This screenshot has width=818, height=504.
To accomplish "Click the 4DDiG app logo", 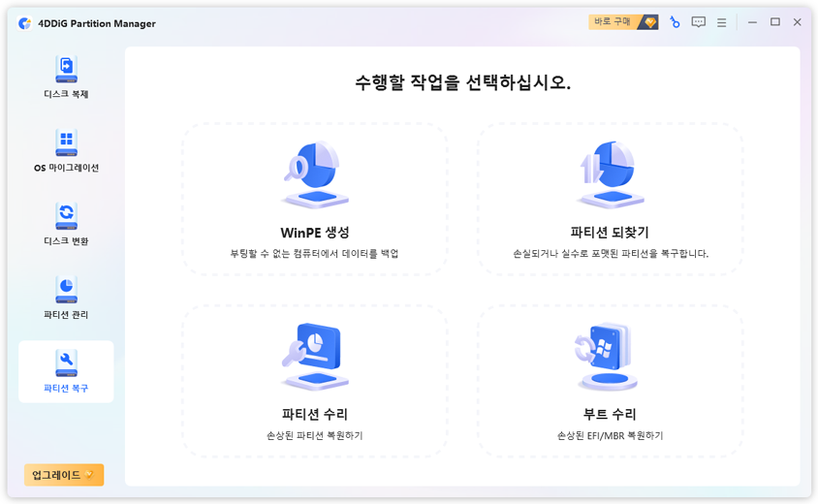I will click(x=24, y=23).
